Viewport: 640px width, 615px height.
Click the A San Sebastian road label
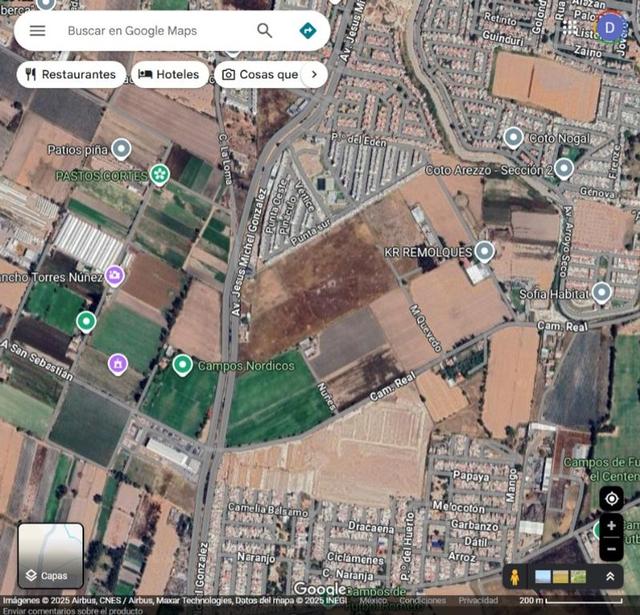tap(37, 359)
